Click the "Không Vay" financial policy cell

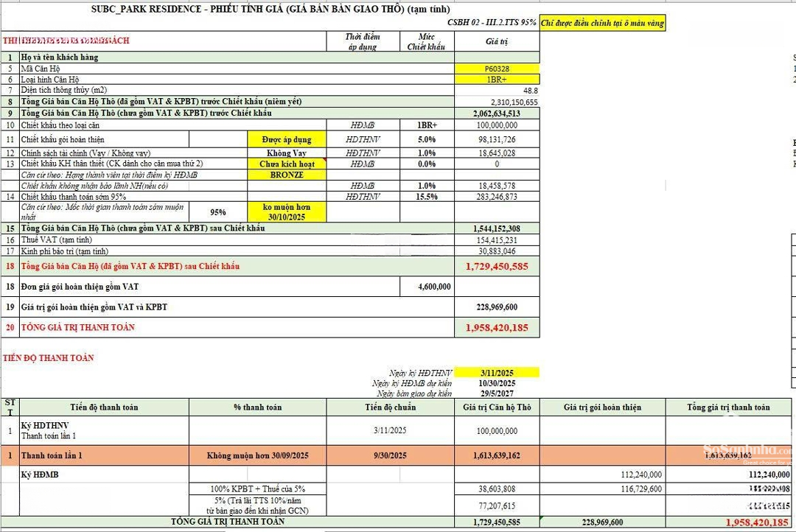coord(286,153)
